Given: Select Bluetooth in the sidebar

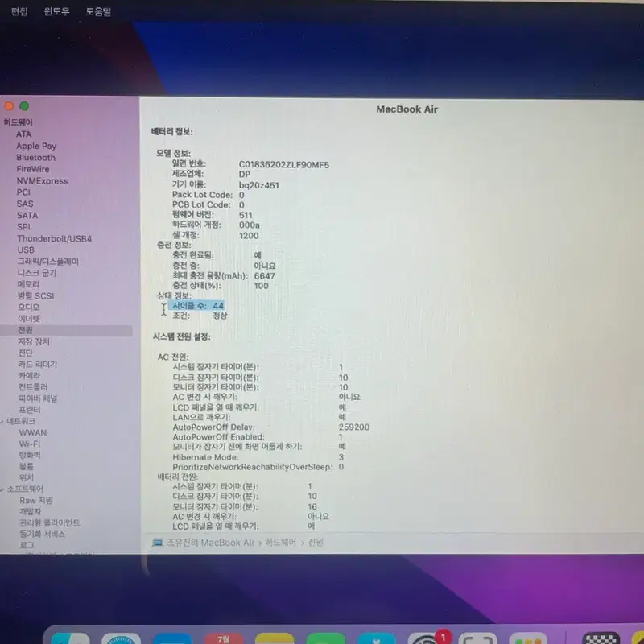Looking at the screenshot, I should pos(35,158).
